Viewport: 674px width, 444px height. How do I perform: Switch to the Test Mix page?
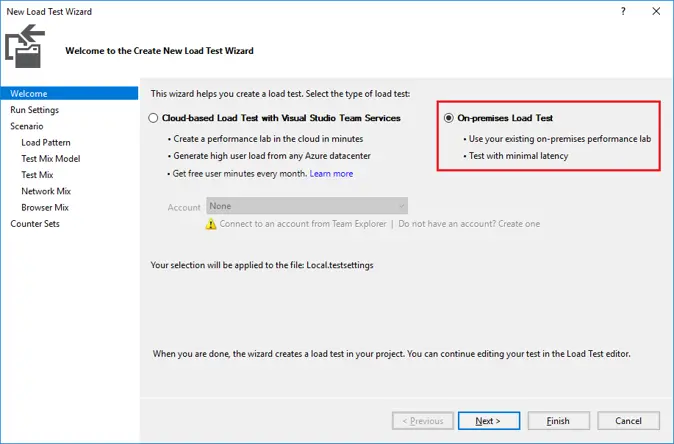tap(37, 175)
